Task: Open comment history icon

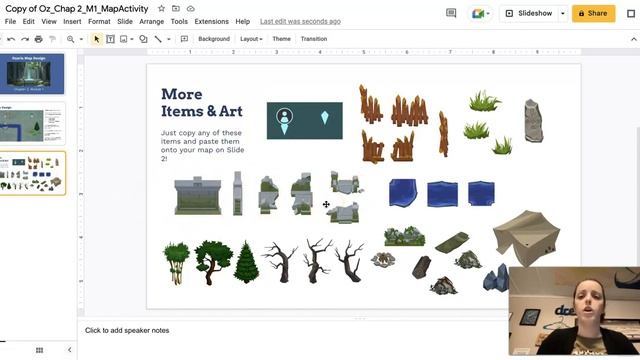Action: tap(451, 13)
